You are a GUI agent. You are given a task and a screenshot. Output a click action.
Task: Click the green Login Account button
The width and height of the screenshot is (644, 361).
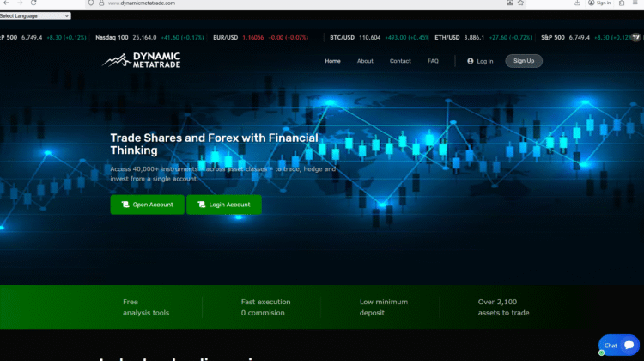(223, 205)
